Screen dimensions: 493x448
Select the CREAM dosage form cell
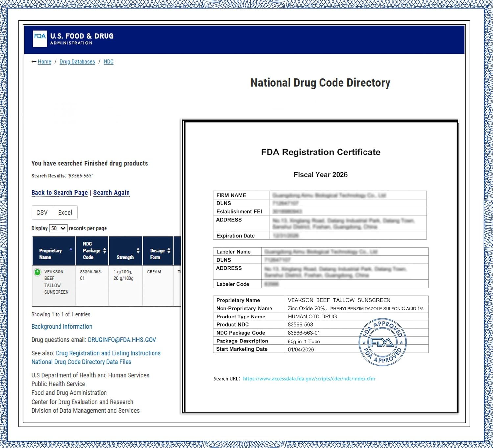tap(158, 285)
